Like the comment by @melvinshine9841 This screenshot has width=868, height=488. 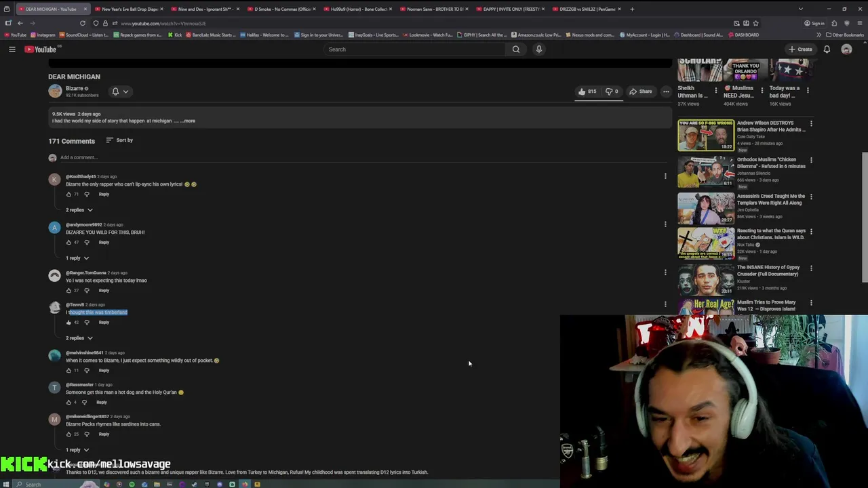click(68, 370)
